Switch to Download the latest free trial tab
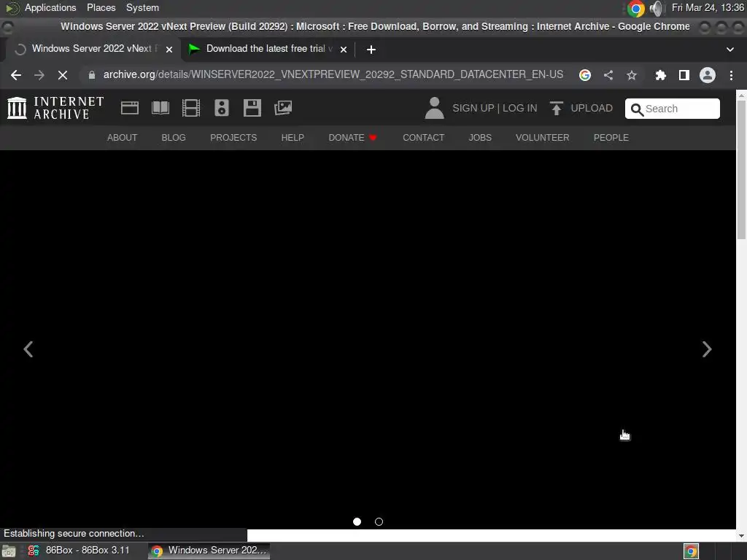Image resolution: width=747 pixels, height=560 pixels. [268, 49]
